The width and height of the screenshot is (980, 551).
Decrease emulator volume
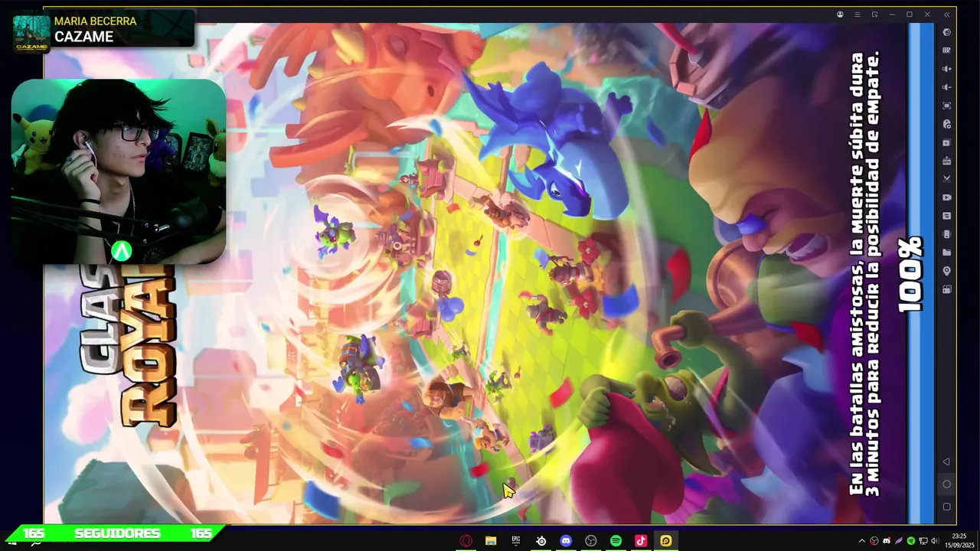click(x=947, y=87)
